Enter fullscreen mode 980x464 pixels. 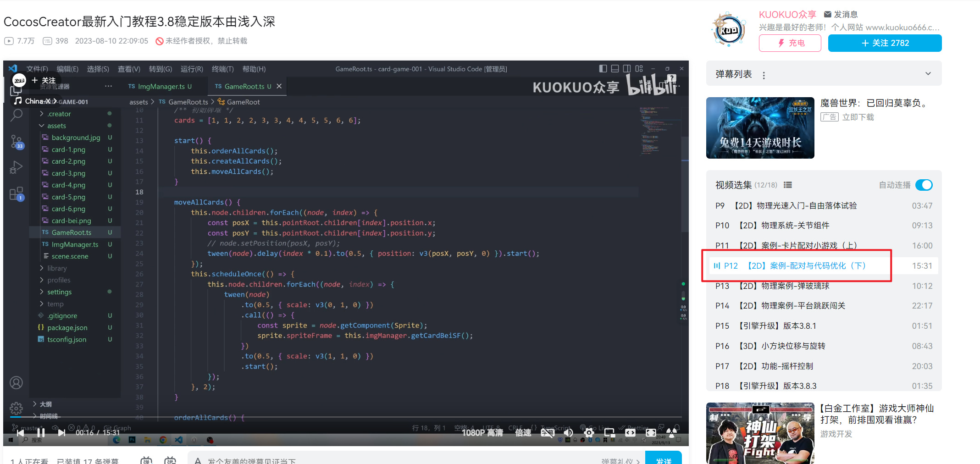[651, 432]
